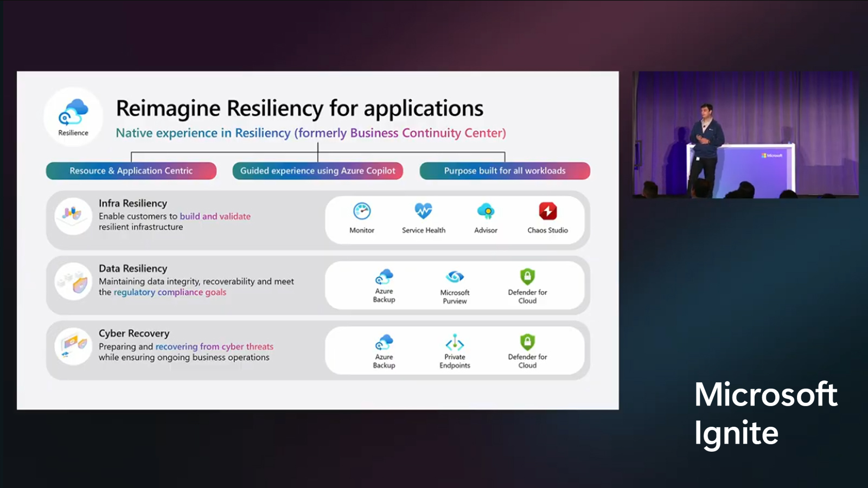Click the Data Resiliency shield illustration
868x488 pixels.
pyautogui.click(x=73, y=281)
